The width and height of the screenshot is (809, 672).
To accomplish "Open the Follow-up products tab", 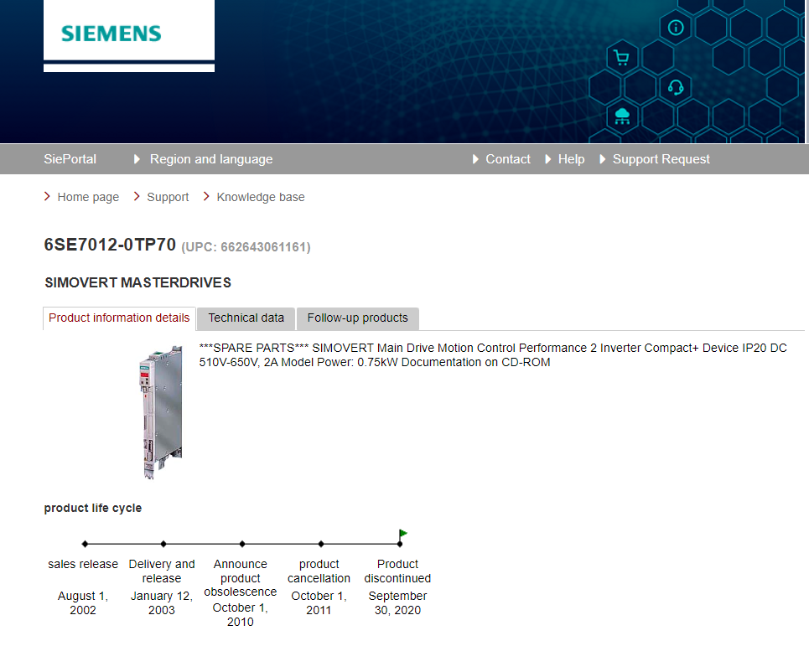I will coord(357,318).
